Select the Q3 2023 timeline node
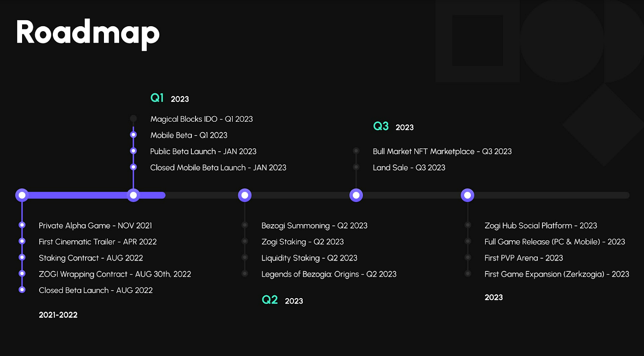 click(x=356, y=195)
